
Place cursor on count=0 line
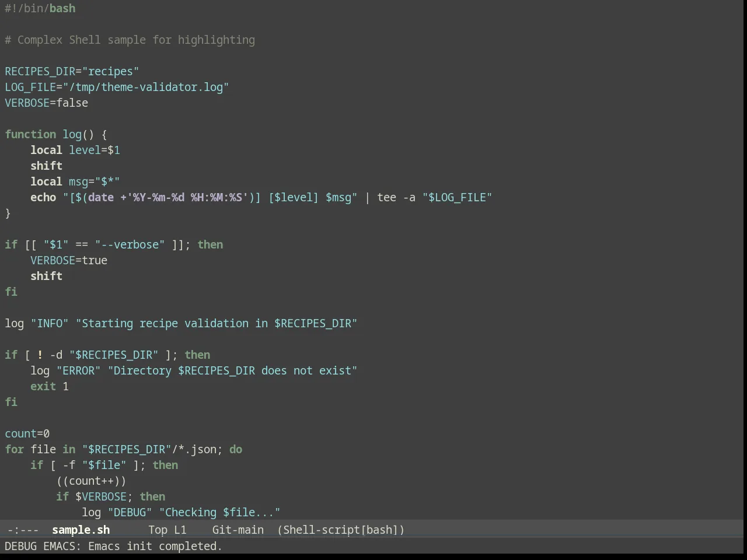(27, 433)
